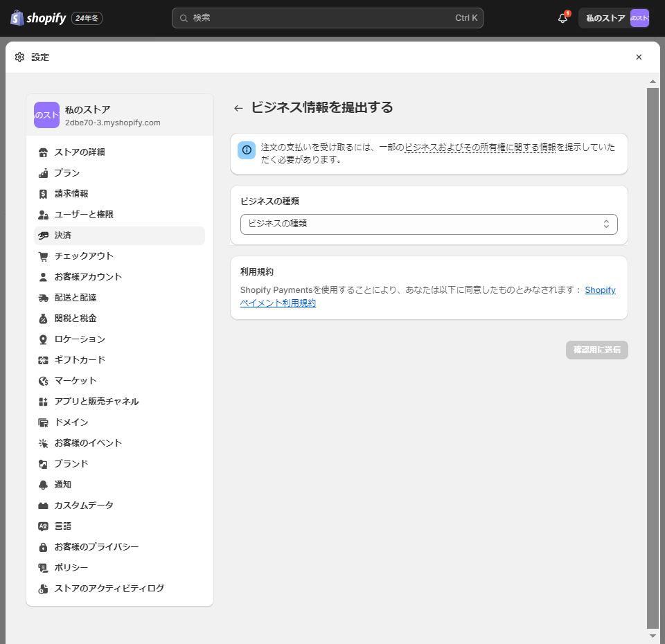
Task: Click the アプリと販売チャネル apps icon
Action: click(43, 402)
